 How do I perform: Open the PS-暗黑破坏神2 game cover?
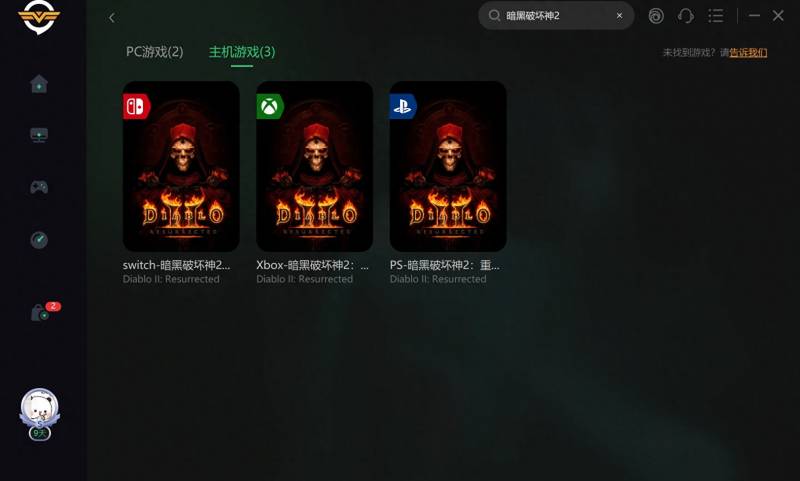448,166
